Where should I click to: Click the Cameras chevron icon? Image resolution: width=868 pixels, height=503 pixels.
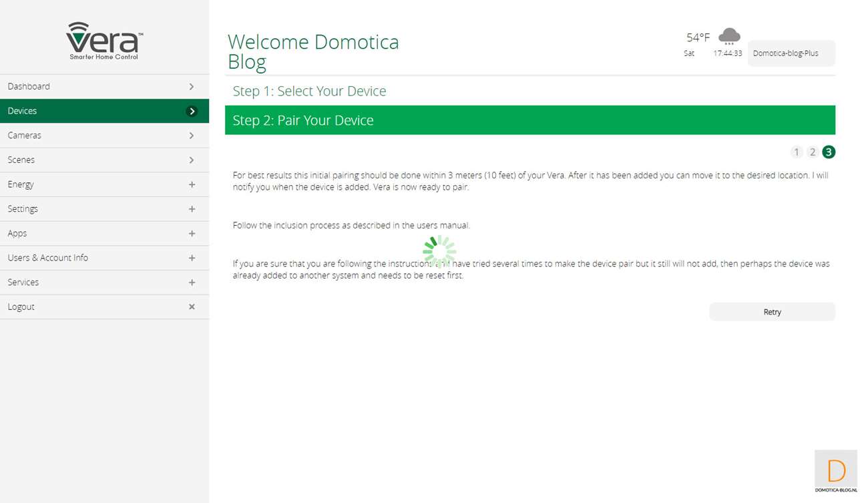click(x=192, y=136)
